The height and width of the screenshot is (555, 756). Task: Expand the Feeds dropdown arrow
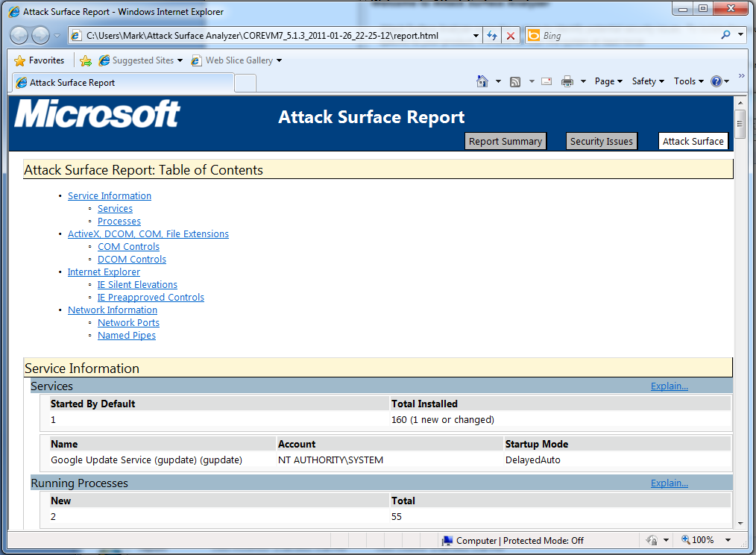click(x=532, y=81)
